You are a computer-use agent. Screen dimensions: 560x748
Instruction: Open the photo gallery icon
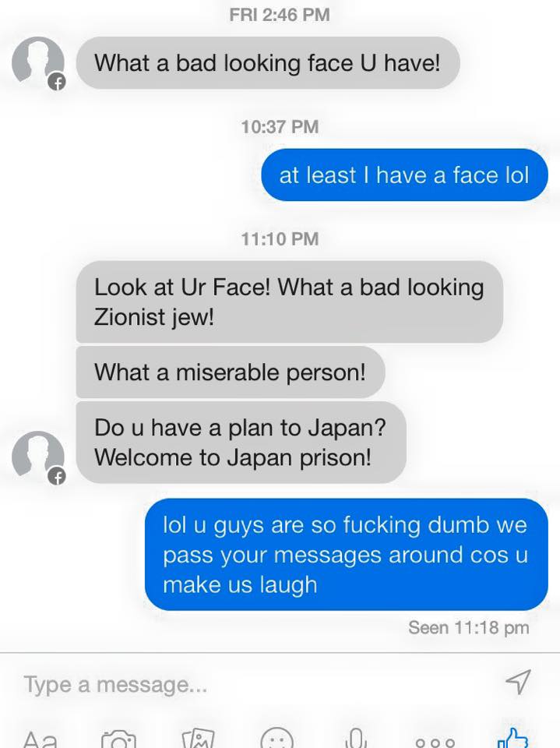(198, 739)
